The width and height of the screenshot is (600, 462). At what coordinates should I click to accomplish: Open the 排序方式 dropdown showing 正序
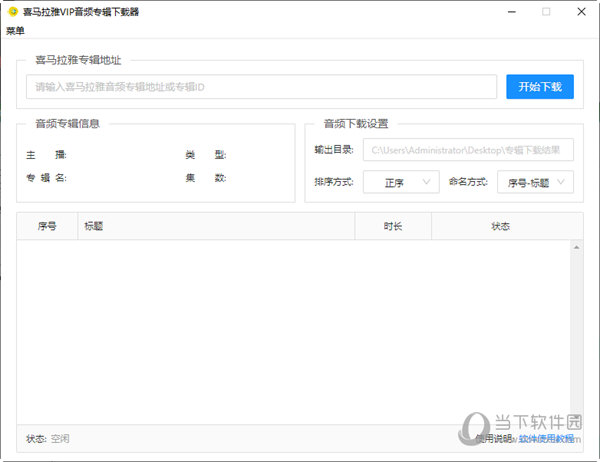tap(401, 182)
